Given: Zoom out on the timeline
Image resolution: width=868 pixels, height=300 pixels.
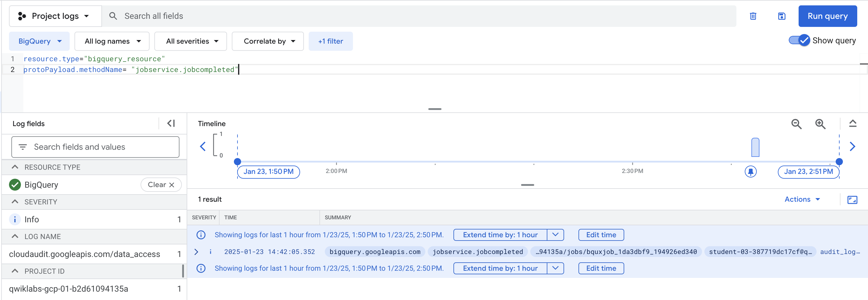Looking at the screenshot, I should [796, 124].
